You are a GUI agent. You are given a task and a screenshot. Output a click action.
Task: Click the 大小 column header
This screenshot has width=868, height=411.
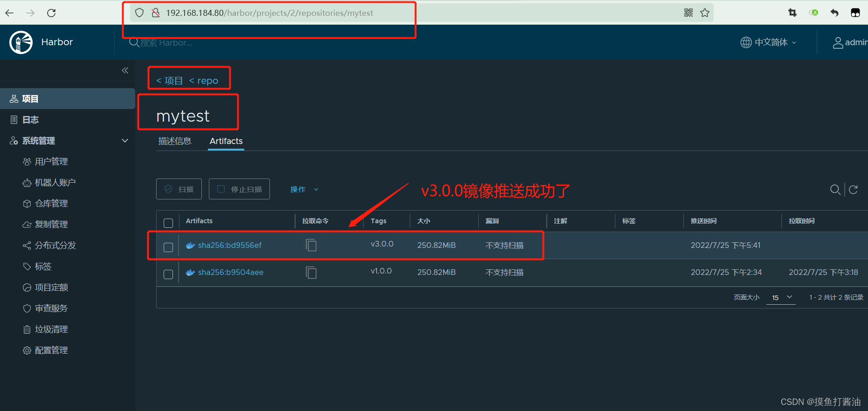pos(423,221)
